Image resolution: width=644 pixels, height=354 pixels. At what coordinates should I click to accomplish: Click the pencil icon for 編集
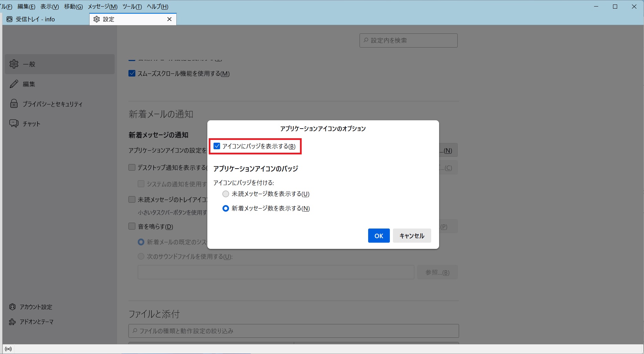(14, 84)
